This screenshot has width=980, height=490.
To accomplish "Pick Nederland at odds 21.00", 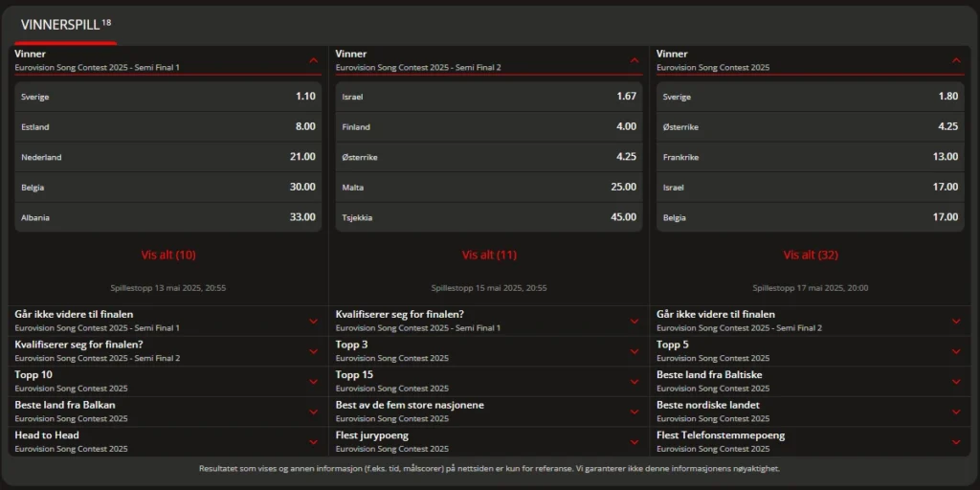I will [168, 157].
